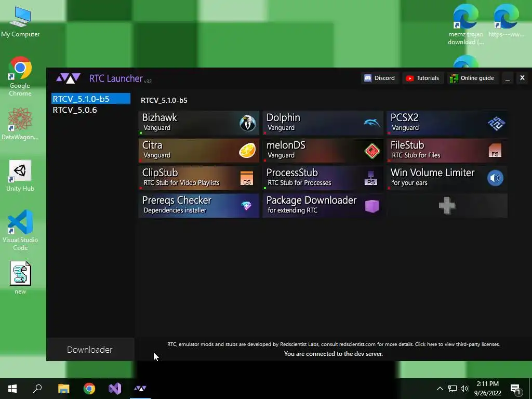Open Chrome from the taskbar

89,389
